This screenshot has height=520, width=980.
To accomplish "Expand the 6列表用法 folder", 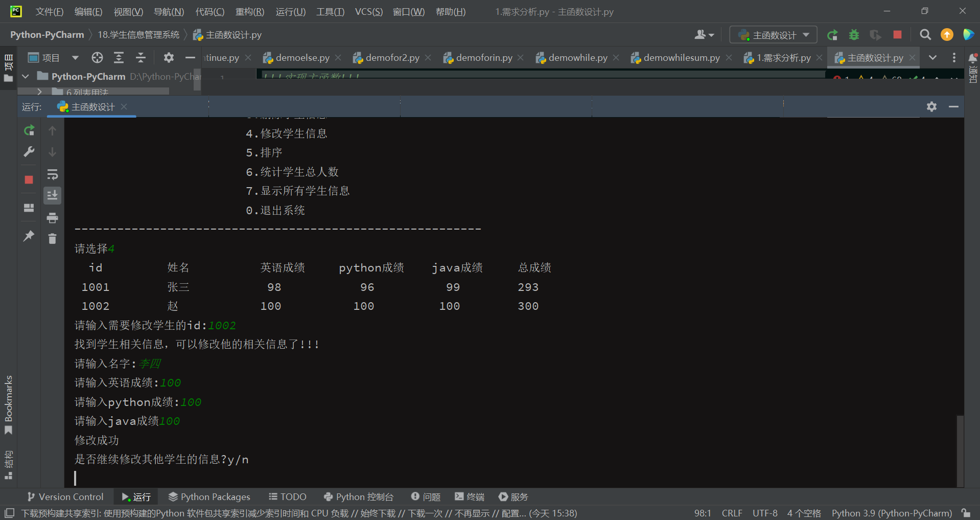I will coord(39,92).
